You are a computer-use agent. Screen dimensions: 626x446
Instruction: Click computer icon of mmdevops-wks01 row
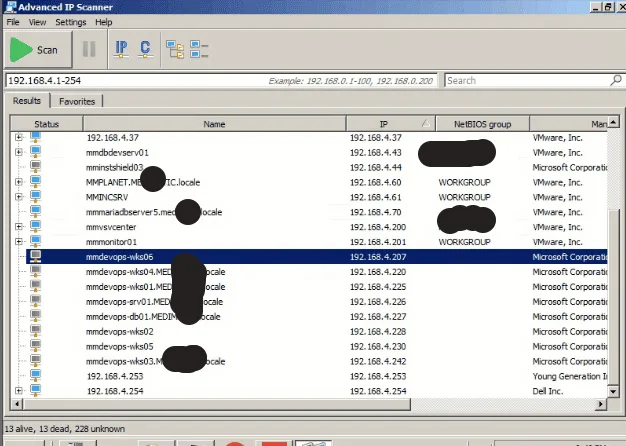click(36, 286)
